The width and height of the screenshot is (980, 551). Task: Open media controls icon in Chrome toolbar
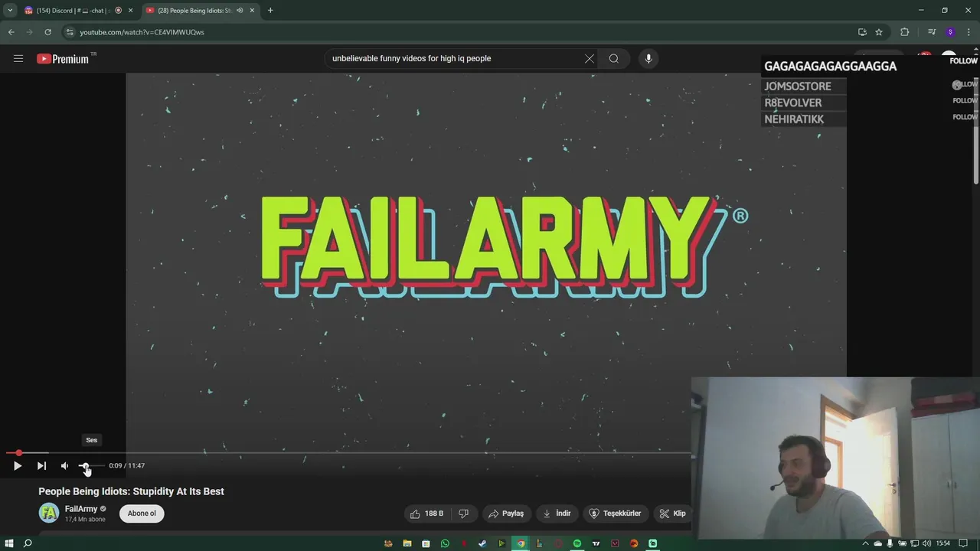tap(932, 32)
